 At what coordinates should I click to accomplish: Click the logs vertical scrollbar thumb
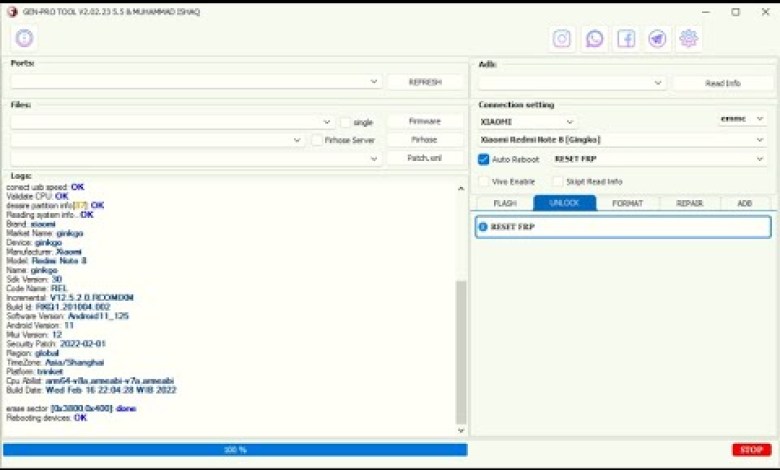click(x=461, y=352)
